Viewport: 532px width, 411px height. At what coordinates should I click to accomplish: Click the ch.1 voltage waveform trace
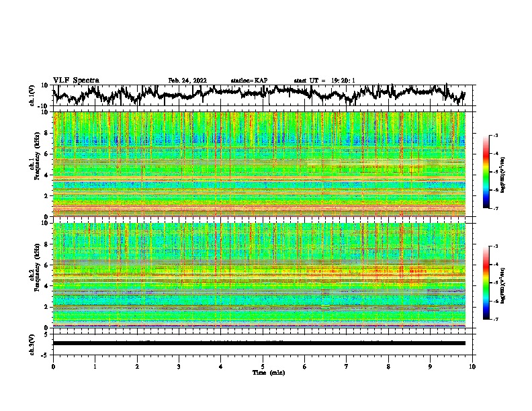259,93
